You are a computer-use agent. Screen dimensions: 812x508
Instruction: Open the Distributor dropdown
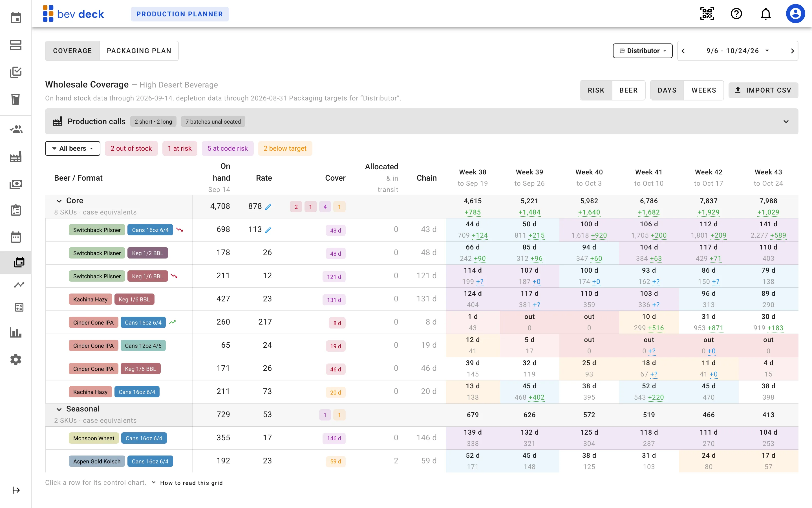click(643, 51)
